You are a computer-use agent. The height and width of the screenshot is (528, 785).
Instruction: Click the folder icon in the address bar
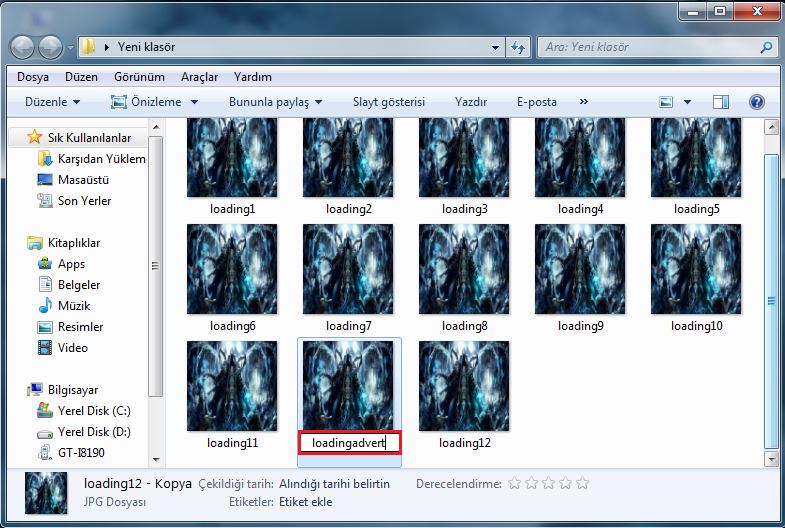(x=89, y=47)
